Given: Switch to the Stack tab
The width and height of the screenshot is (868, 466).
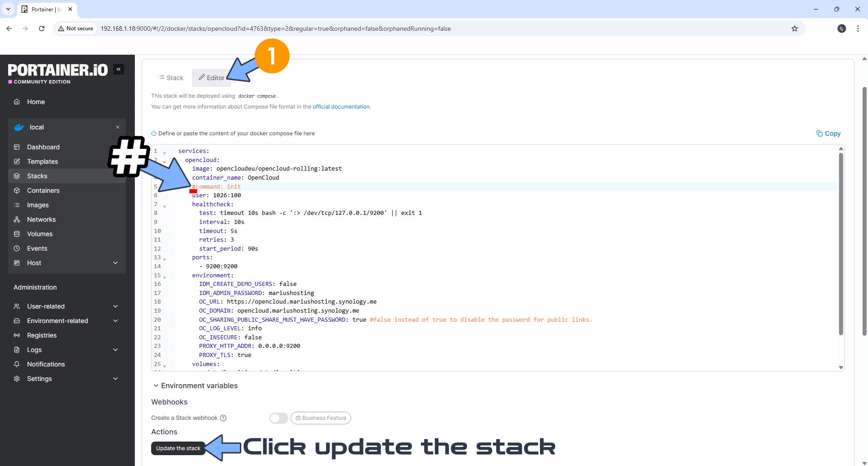Looking at the screenshot, I should tap(171, 78).
